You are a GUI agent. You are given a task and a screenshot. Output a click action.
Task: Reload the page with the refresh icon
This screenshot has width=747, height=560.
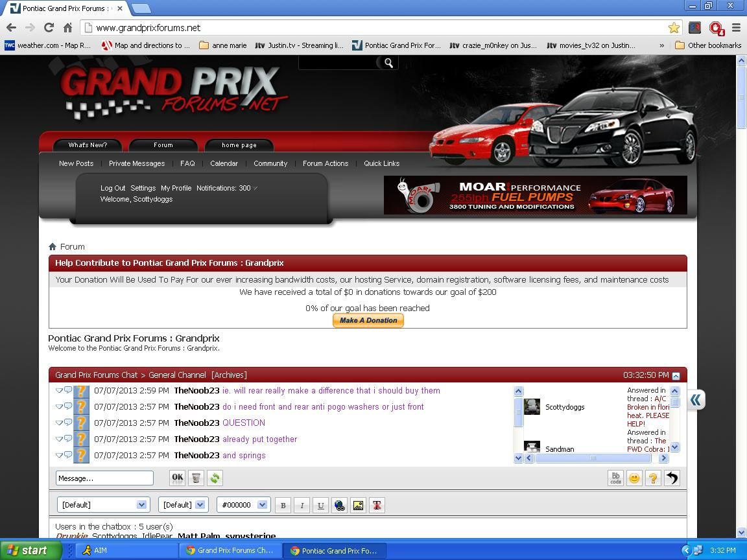point(49,28)
